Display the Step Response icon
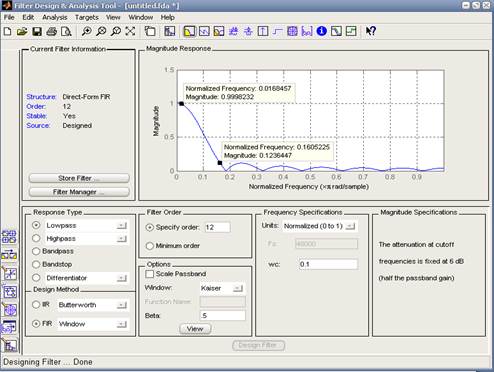The height and width of the screenshot is (372, 494). tap(277, 31)
